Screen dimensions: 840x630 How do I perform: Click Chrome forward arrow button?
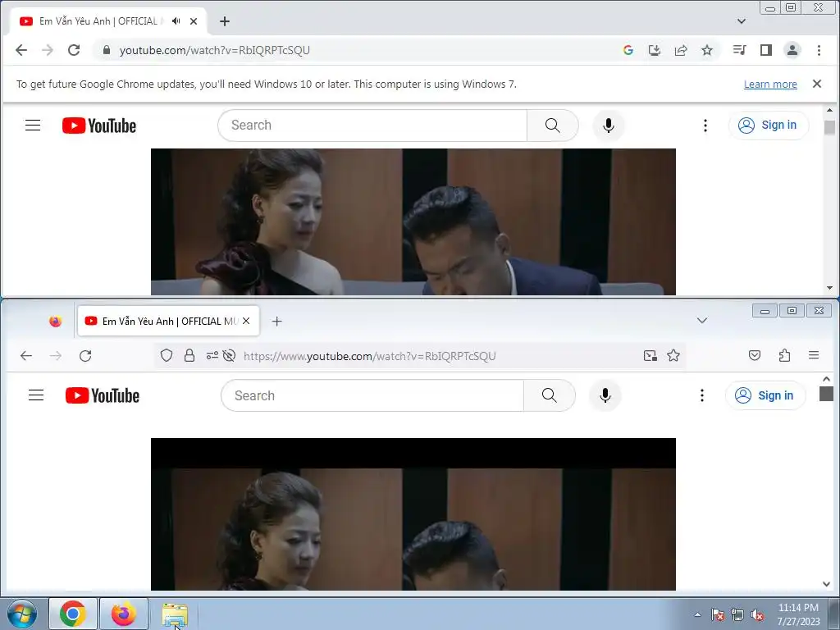pyautogui.click(x=47, y=50)
